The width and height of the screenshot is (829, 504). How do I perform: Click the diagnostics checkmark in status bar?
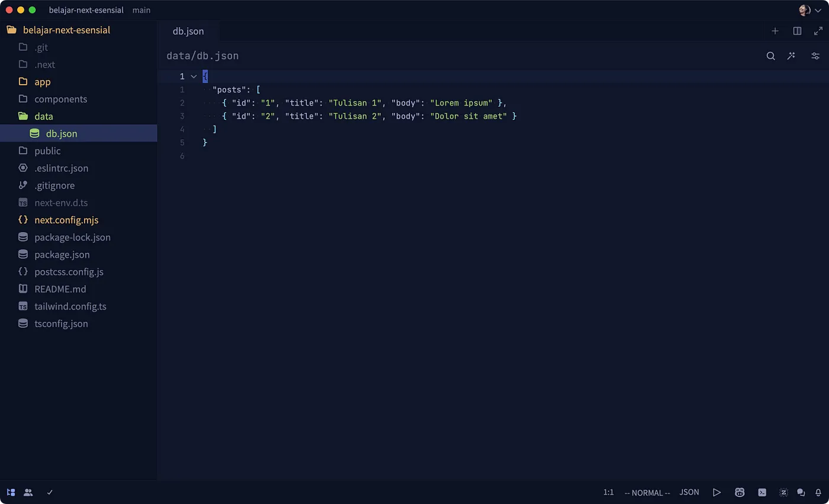pos(50,492)
